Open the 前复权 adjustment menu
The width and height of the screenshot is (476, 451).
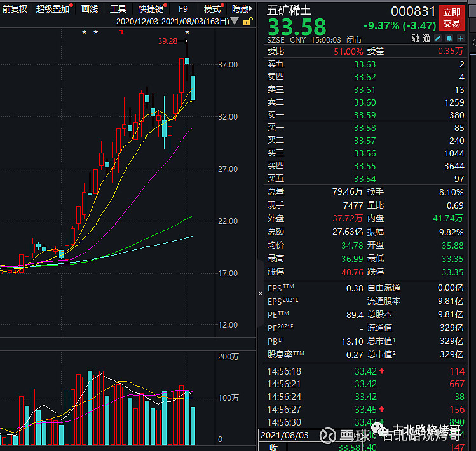15,9
